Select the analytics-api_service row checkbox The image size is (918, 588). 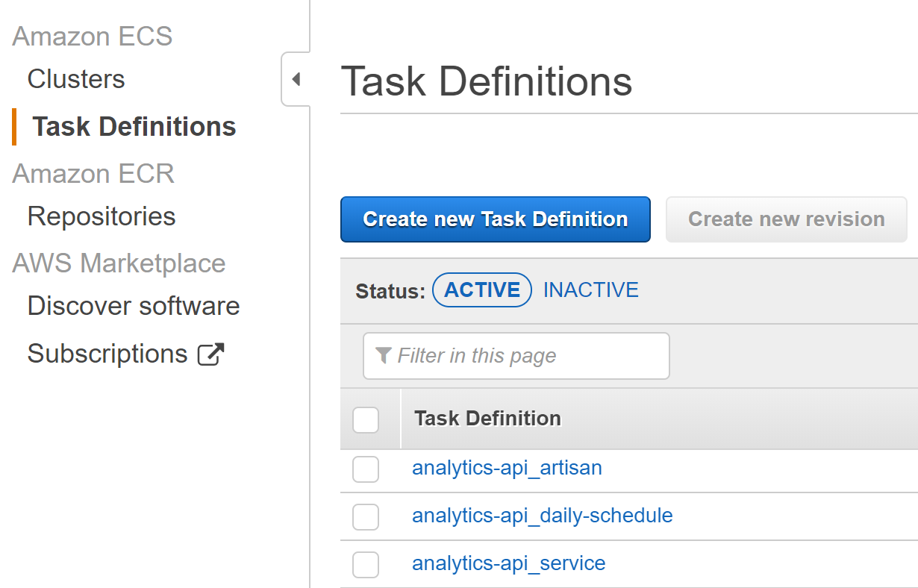[x=366, y=565]
